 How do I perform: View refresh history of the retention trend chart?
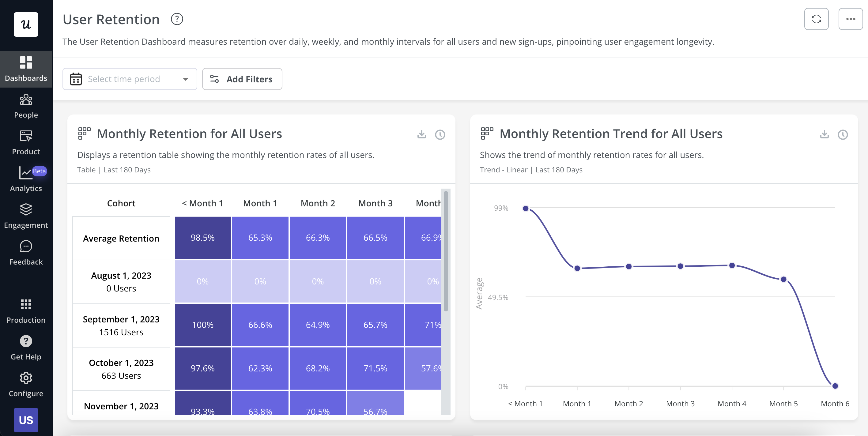(x=843, y=134)
